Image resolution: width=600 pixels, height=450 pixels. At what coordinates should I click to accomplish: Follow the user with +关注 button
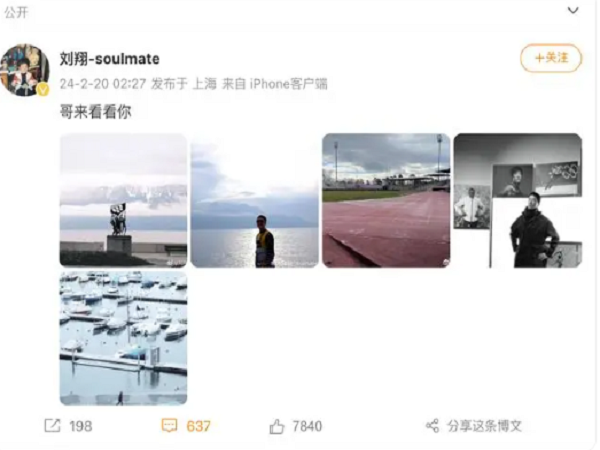point(551,58)
